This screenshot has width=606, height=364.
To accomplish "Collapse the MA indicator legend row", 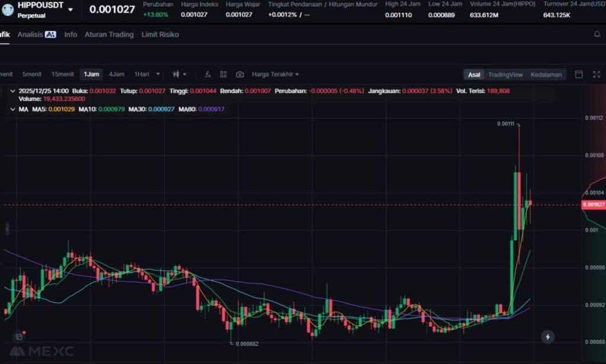I will coord(13,109).
